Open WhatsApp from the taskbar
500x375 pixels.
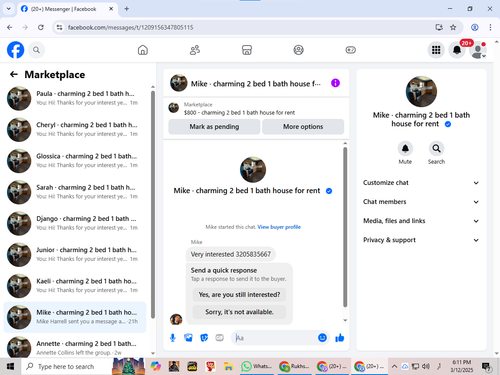[256, 367]
